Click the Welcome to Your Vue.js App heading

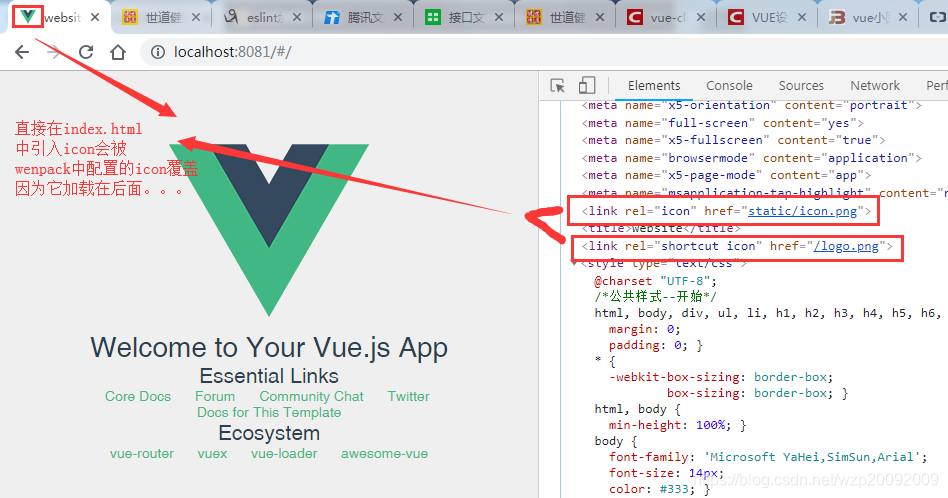tap(269, 348)
